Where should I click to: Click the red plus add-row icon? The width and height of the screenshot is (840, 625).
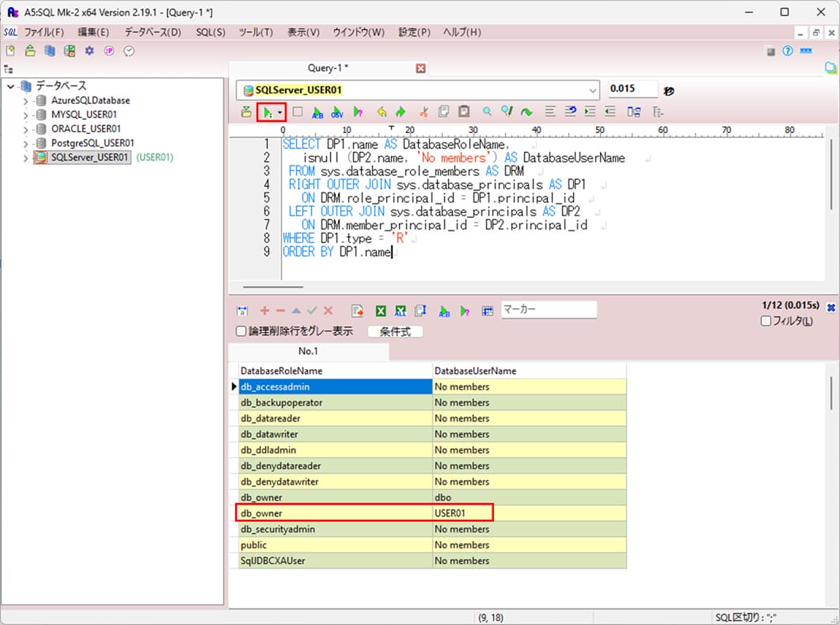(x=264, y=311)
